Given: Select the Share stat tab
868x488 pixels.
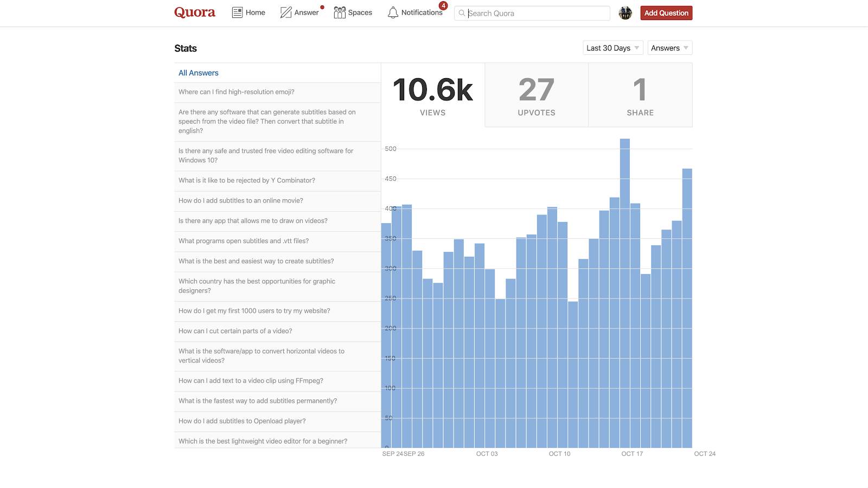Looking at the screenshot, I should point(640,95).
